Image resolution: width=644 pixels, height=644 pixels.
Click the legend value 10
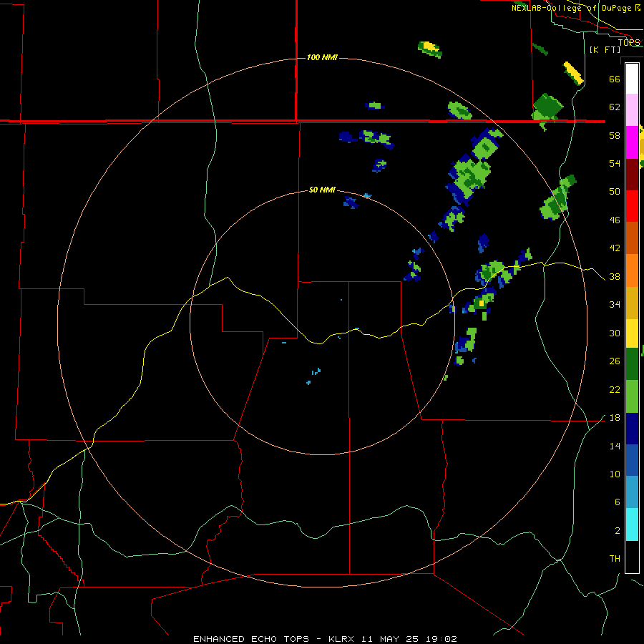click(615, 474)
